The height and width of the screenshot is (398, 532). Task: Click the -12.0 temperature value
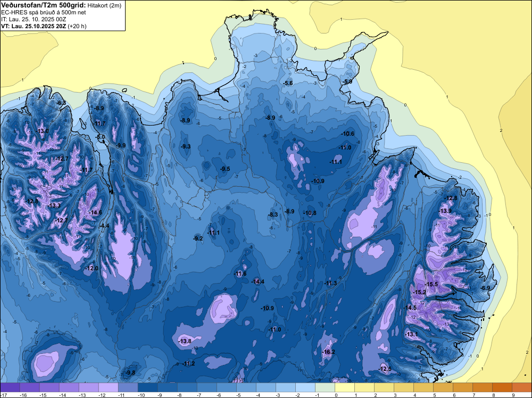coord(92,268)
